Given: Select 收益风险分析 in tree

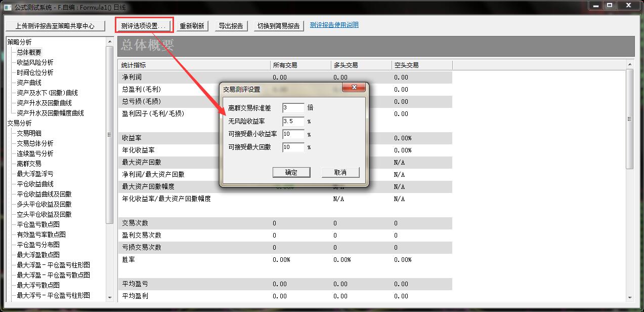Looking at the screenshot, I should pyautogui.click(x=35, y=62).
